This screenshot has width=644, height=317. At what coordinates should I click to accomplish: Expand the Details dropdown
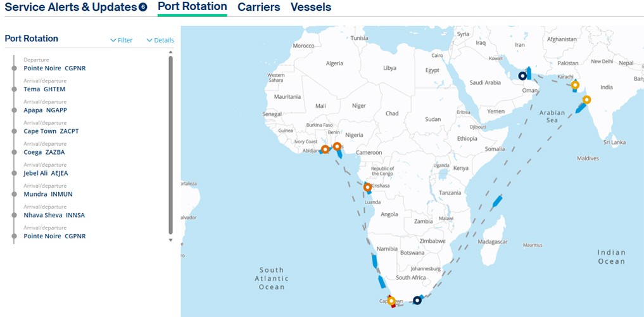click(x=160, y=40)
